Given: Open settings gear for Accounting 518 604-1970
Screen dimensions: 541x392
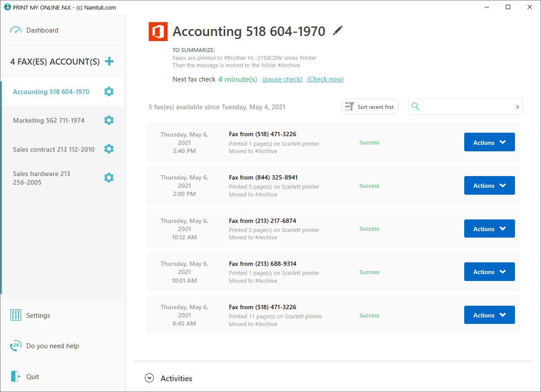Looking at the screenshot, I should [109, 91].
